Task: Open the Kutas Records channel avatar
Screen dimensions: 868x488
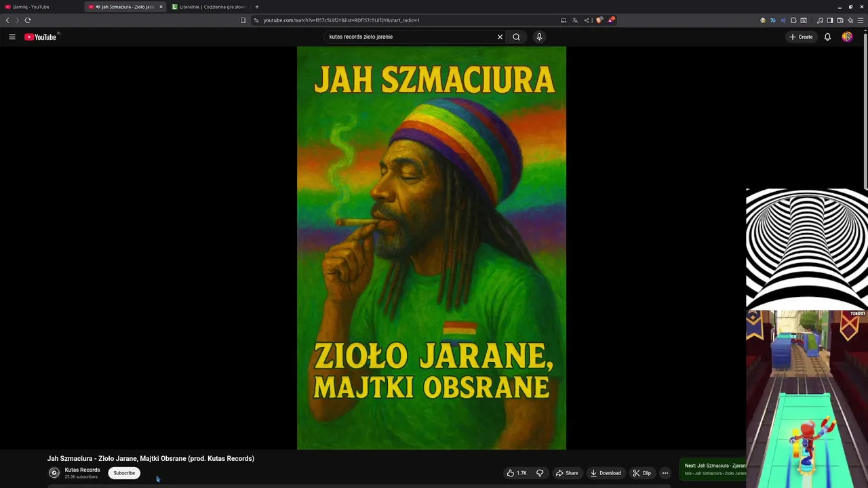Action: 54,473
